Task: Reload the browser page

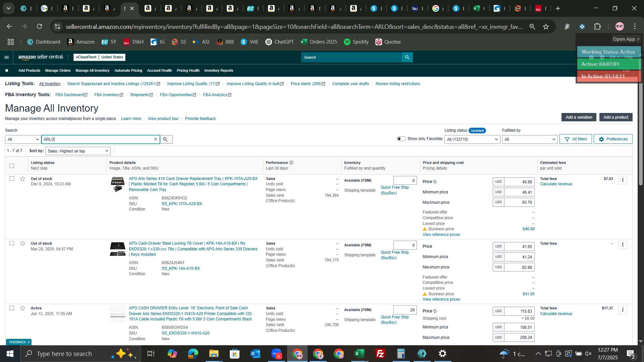Action: pos(40,26)
